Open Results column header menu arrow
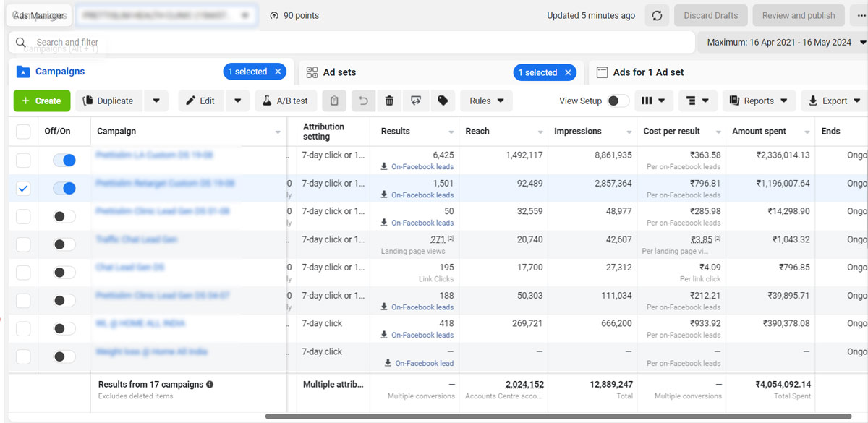This screenshot has width=868, height=423. pos(451,132)
